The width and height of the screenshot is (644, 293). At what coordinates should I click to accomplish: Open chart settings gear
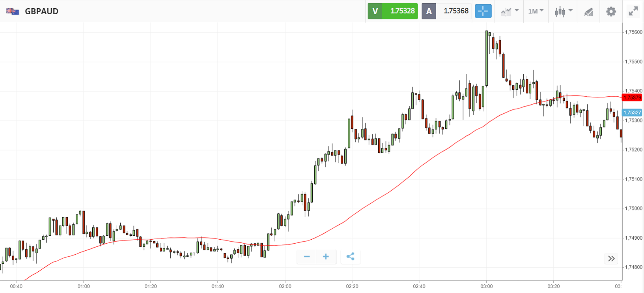[x=611, y=11]
